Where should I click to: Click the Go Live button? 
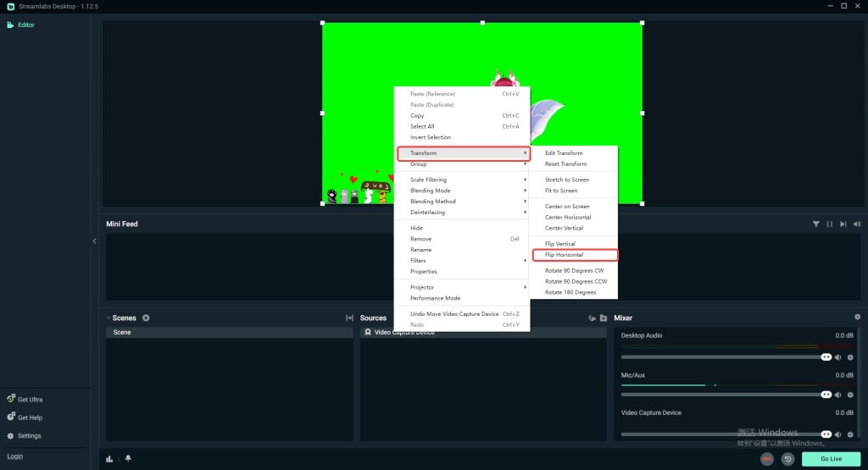point(831,459)
